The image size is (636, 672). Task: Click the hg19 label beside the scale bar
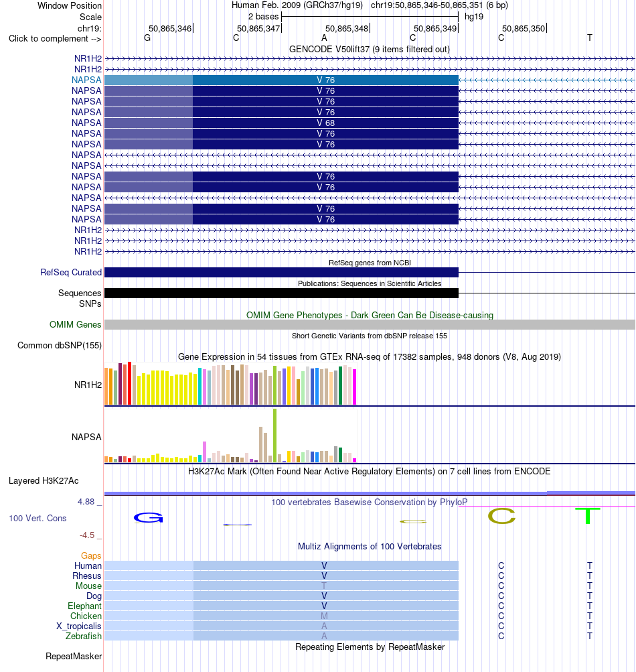474,17
